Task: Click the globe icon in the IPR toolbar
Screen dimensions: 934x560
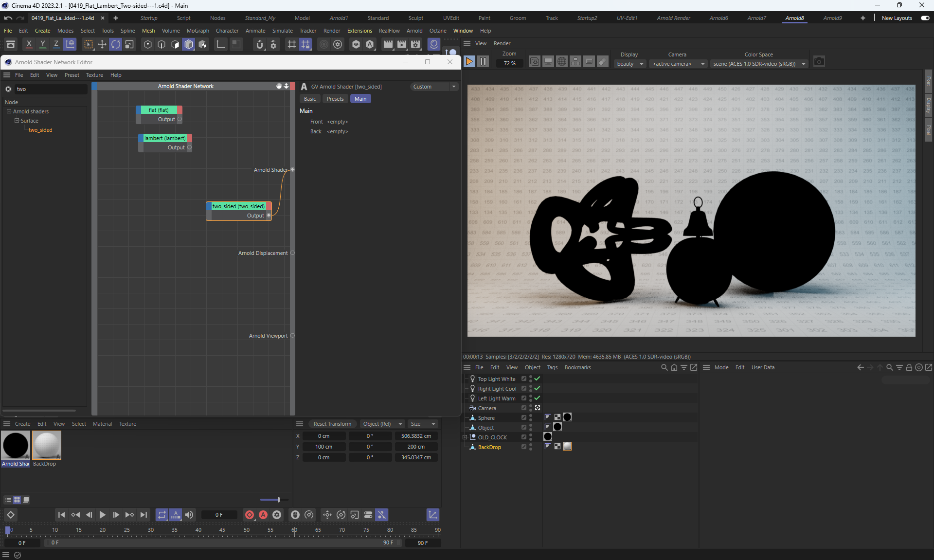Action: 561,62
